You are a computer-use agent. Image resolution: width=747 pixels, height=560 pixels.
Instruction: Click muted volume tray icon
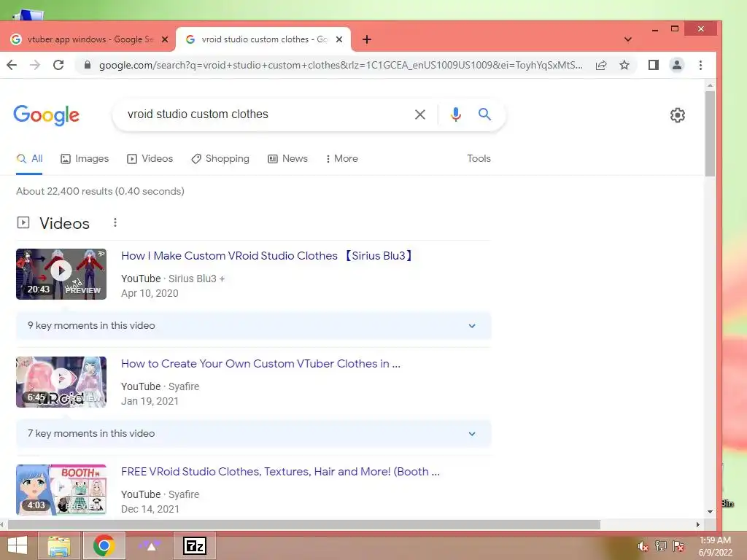(x=643, y=547)
